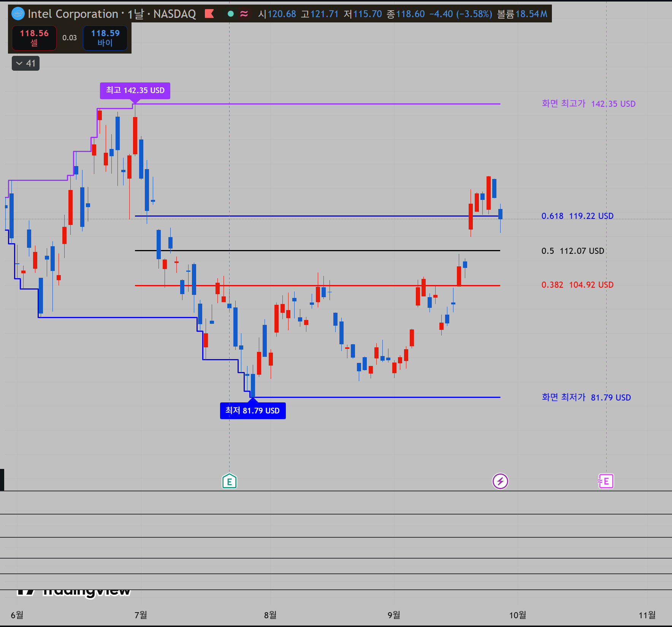Image resolution: width=672 pixels, height=627 pixels.
Task: Click the 0.5 112.07 USD level label
Action: tap(573, 251)
